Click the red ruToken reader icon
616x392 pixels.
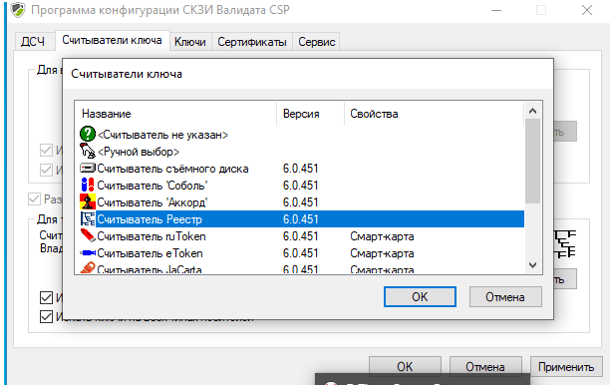(88, 236)
